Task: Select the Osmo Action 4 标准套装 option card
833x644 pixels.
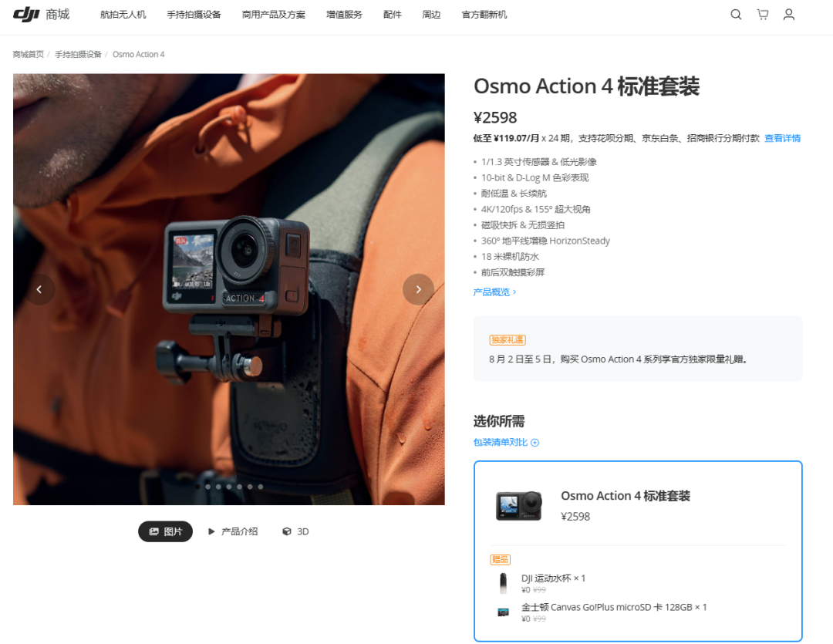Action: click(638, 551)
